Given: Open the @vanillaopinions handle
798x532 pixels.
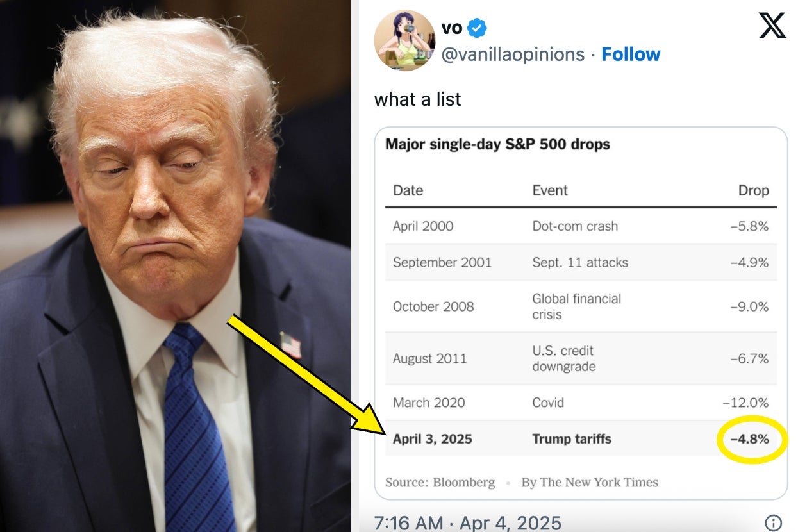Looking at the screenshot, I should point(513,54).
